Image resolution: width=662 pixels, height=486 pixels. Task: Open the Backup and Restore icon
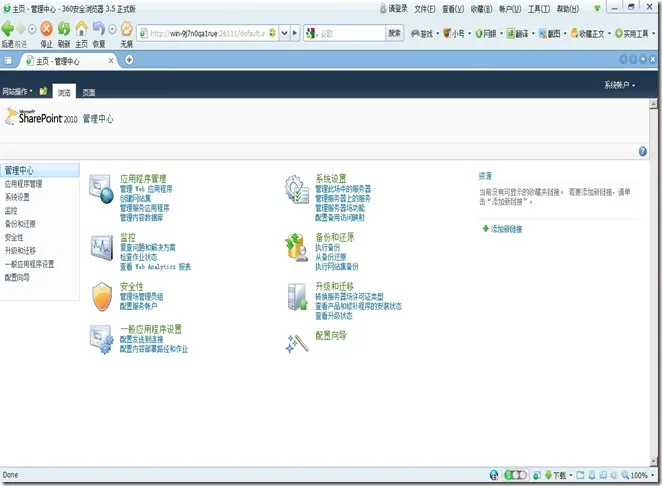[296, 247]
